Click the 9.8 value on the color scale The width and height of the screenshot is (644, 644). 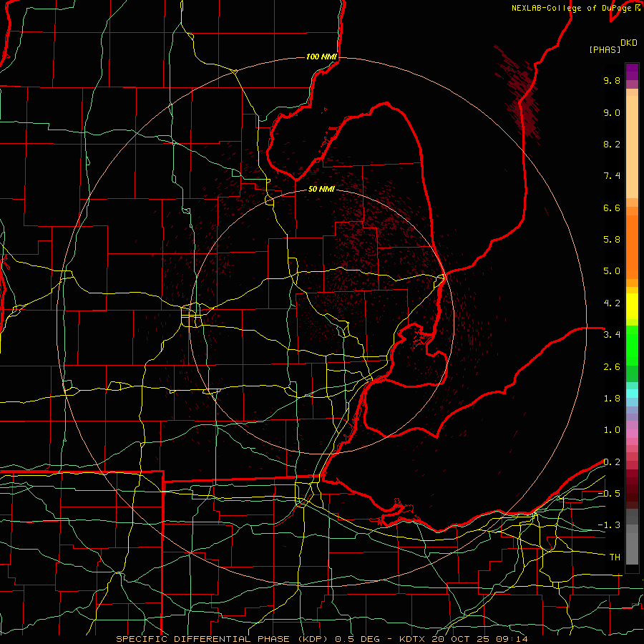pos(612,80)
